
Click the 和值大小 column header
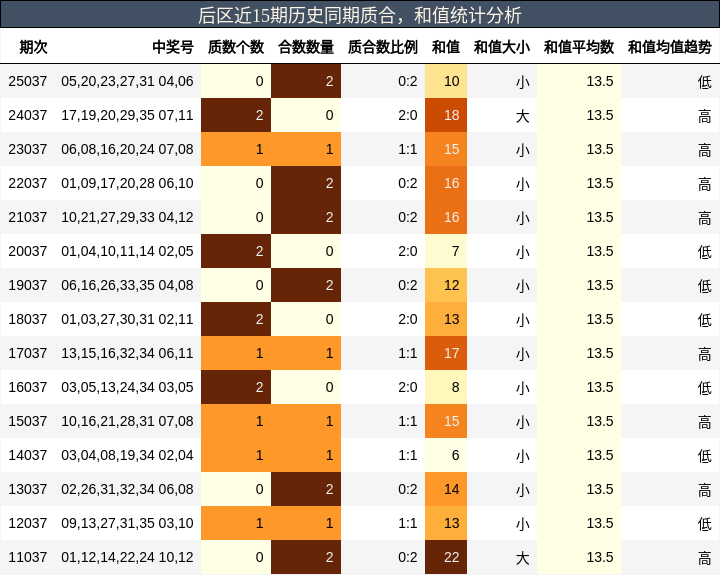tap(501, 46)
